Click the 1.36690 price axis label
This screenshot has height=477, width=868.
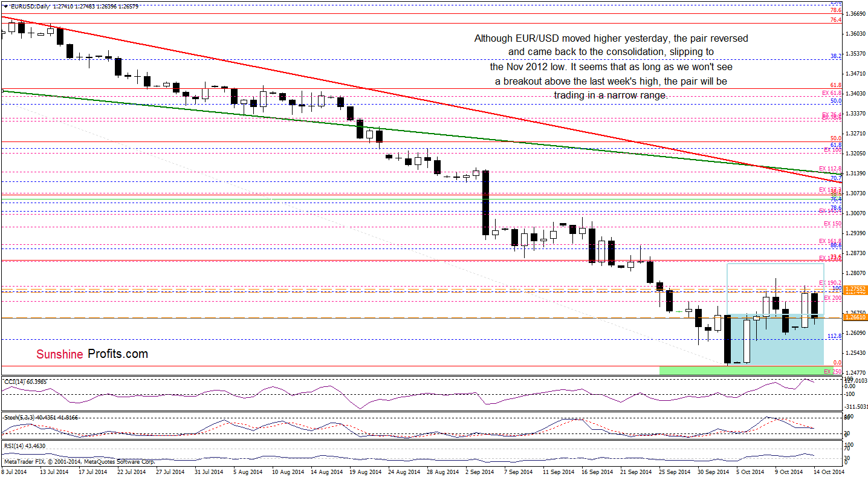(855, 14)
